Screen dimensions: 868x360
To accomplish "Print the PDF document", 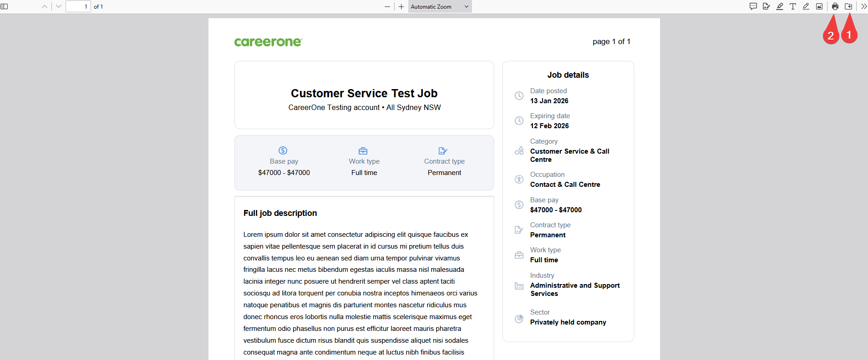I will [835, 6].
